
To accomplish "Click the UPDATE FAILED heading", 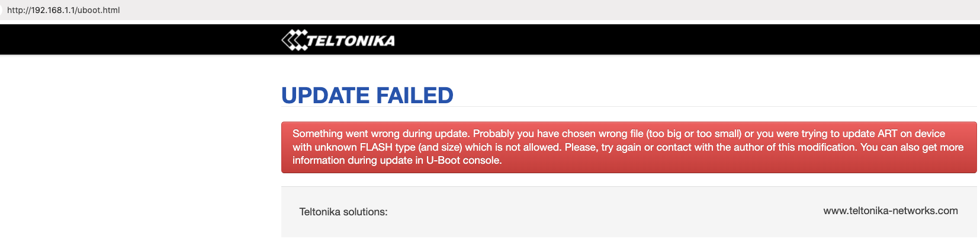I will (x=367, y=96).
